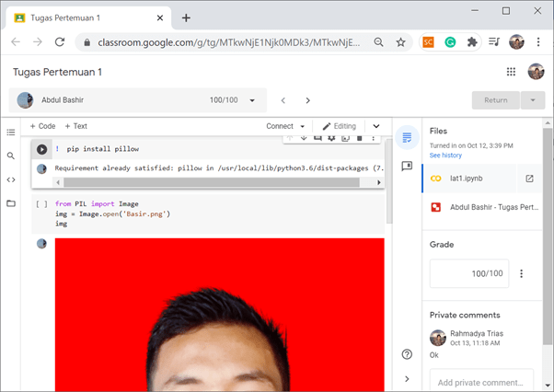Open the Colab files folder icon
Screen dimensions: 554x392
point(11,203)
